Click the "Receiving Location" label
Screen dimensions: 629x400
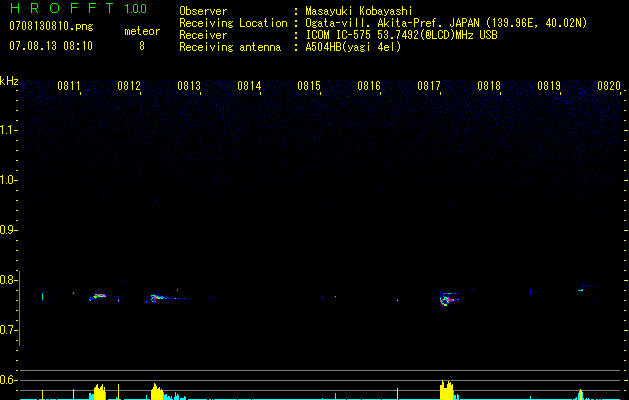(x=233, y=23)
